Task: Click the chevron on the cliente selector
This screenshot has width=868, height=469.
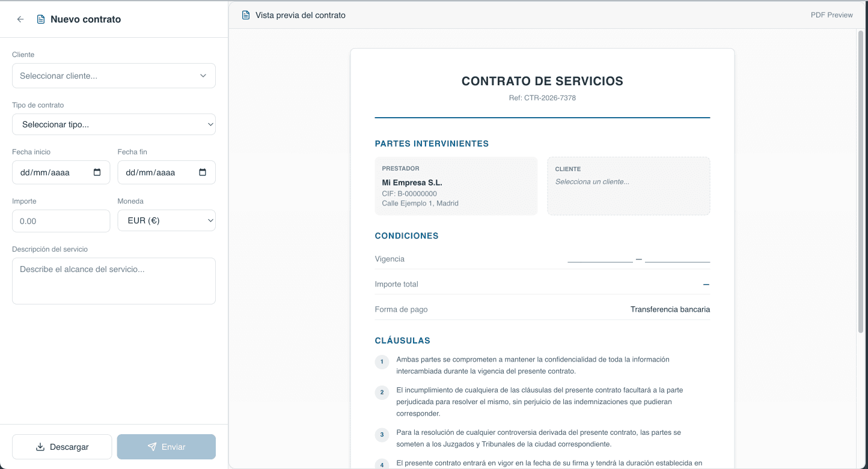Action: [x=203, y=76]
